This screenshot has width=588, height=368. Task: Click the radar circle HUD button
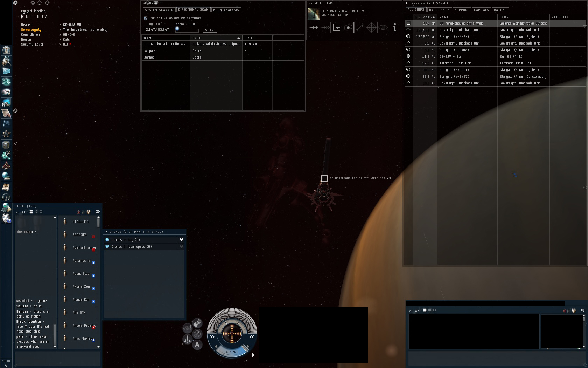tap(197, 334)
